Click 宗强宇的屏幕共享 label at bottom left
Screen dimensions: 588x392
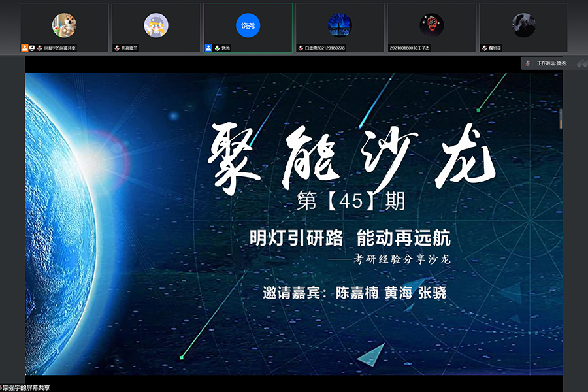[26, 387]
